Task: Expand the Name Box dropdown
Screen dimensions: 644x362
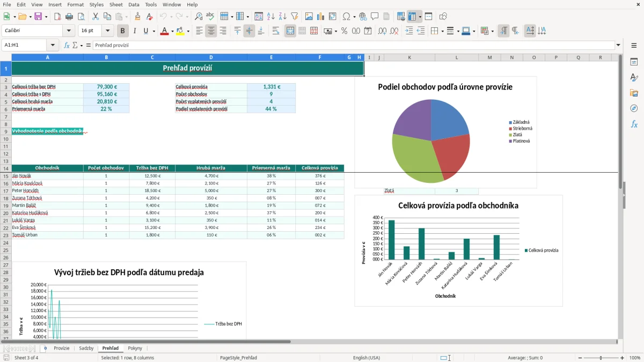Action: coord(53,45)
